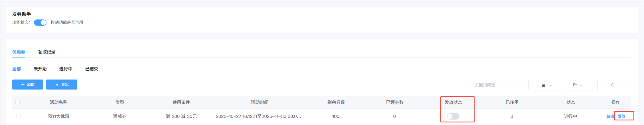This screenshot has width=644, height=125.
Task: Click the 编辑 link for 双11大优惠
Action: coord(610,116)
